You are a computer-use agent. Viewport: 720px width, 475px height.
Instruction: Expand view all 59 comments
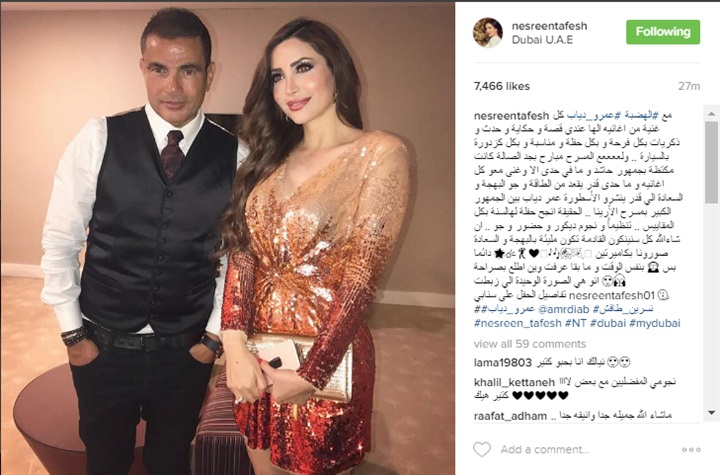click(x=529, y=344)
